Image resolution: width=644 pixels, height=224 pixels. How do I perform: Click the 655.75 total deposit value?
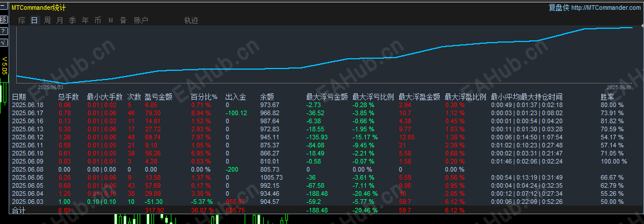235,210
